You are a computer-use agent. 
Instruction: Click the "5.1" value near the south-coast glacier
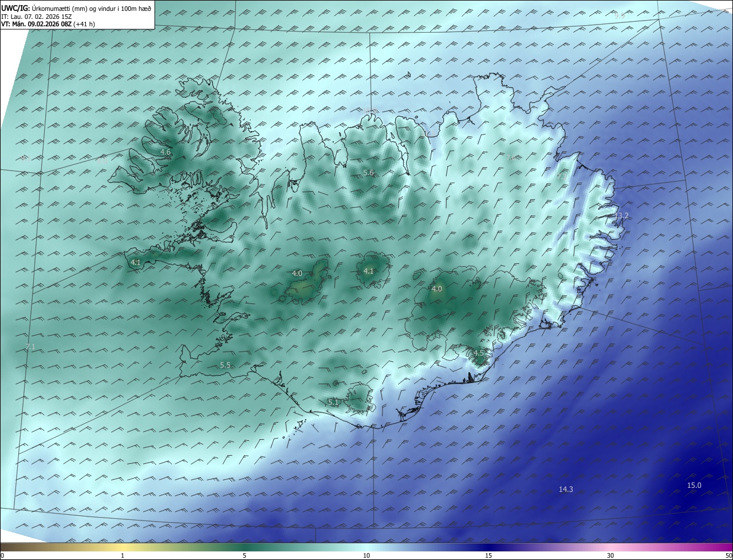point(333,403)
